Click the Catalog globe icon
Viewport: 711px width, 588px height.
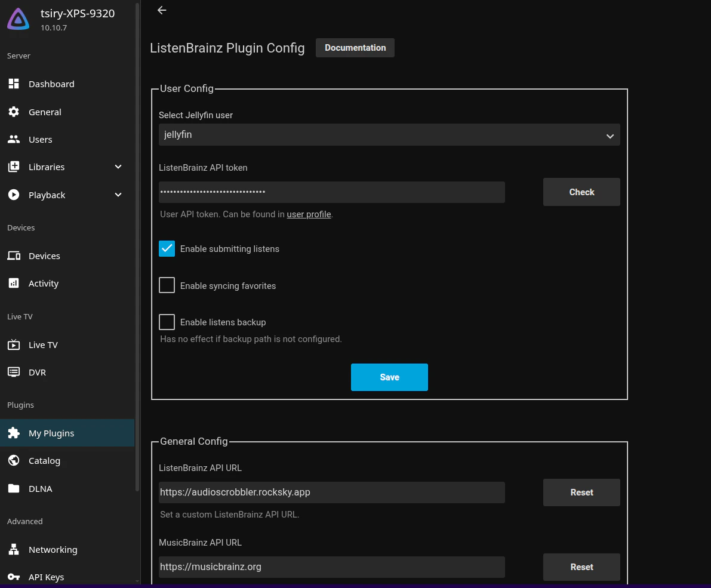(14, 460)
